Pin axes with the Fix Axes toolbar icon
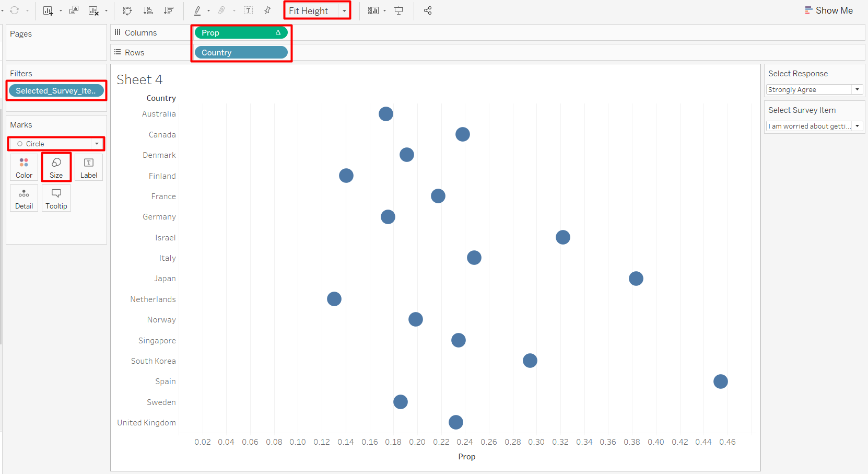Viewport: 868px width, 474px height. (267, 10)
